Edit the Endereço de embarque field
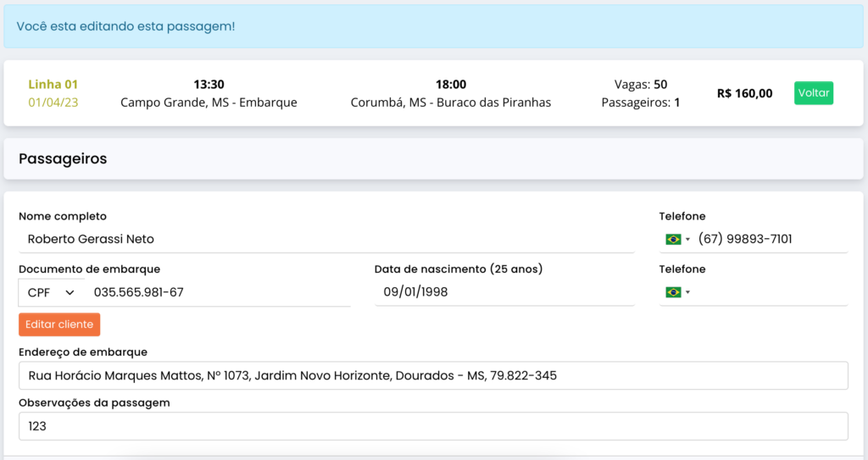868x460 pixels. point(433,375)
